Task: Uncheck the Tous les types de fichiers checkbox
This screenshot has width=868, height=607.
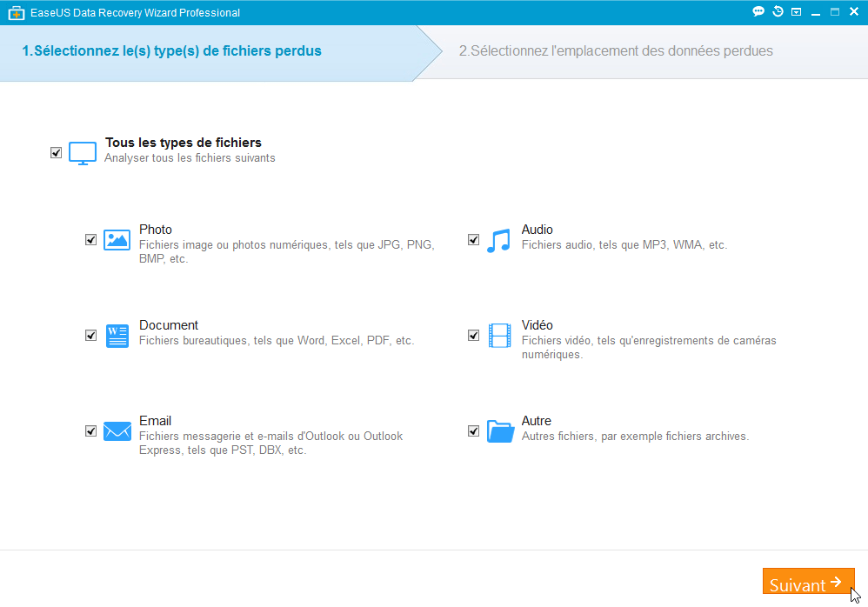Action: click(56, 153)
